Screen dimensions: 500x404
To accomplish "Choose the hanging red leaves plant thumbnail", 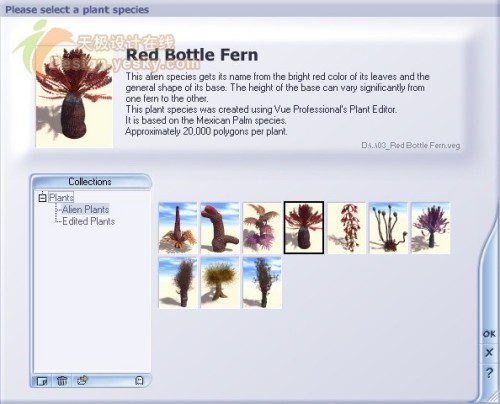I will [346, 228].
